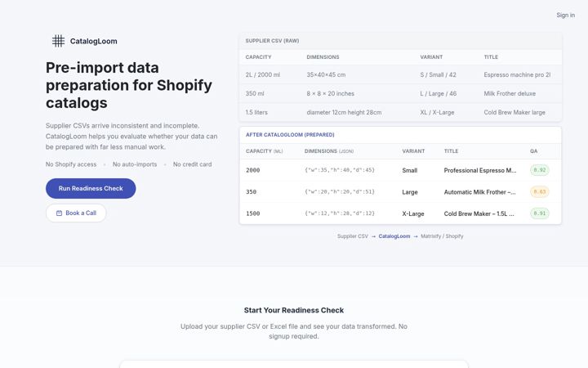The width and height of the screenshot is (588, 368).
Task: Click the 'AFTER CATALOGLOOM (PREPARED)' panel heading
Action: (290, 134)
